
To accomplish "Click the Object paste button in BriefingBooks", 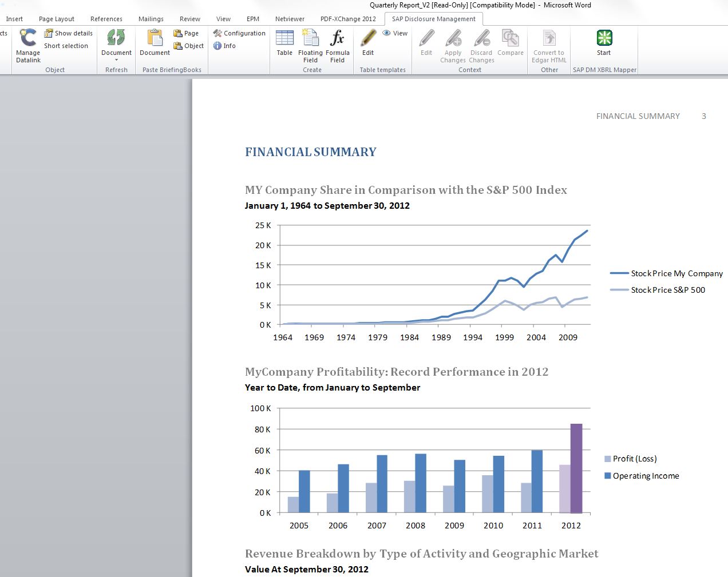I will pyautogui.click(x=188, y=46).
